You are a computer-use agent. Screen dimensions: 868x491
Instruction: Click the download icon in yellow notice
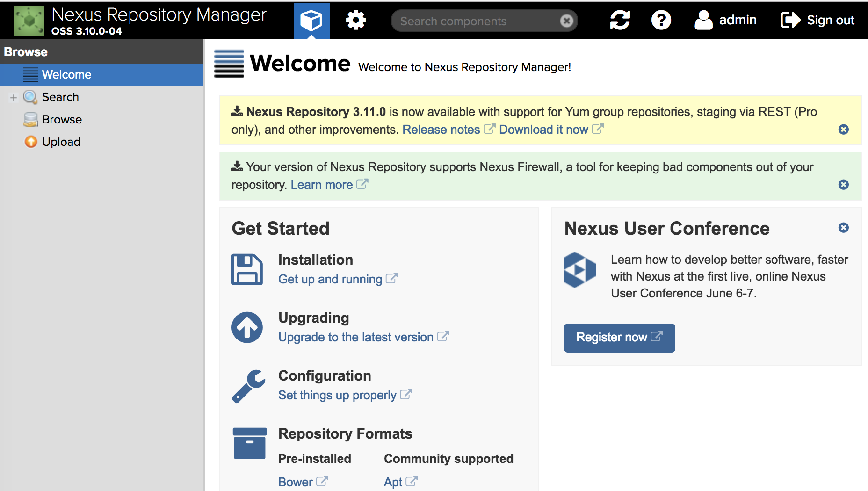[237, 111]
